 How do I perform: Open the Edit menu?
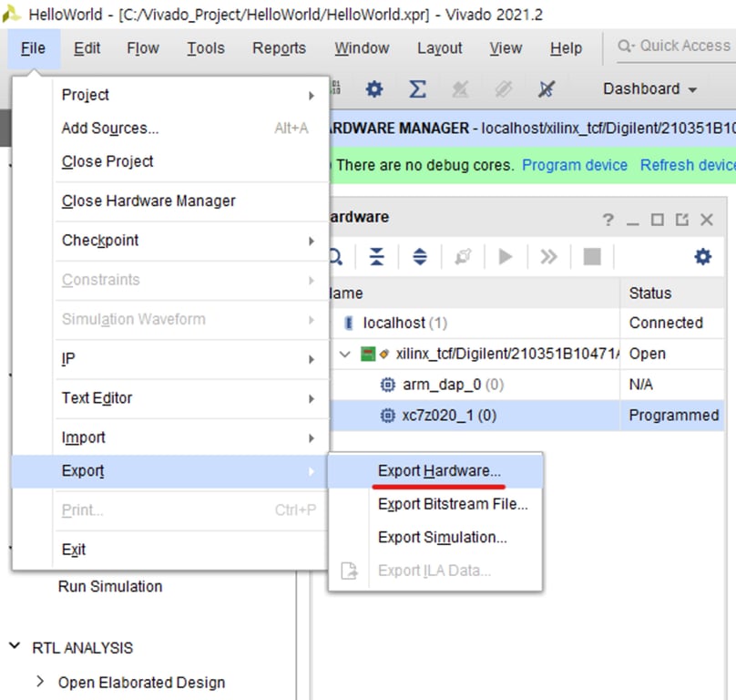[x=87, y=48]
